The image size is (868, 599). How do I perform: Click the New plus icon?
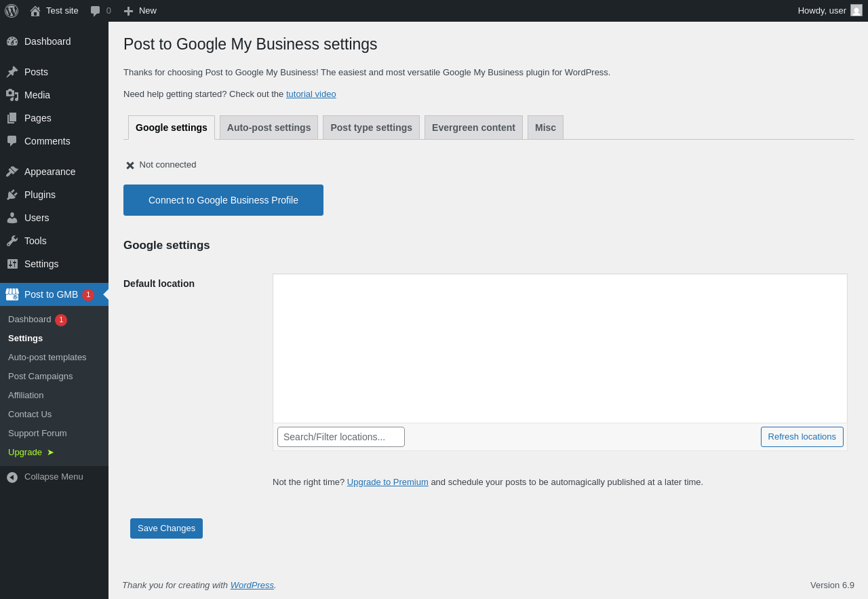pos(128,11)
